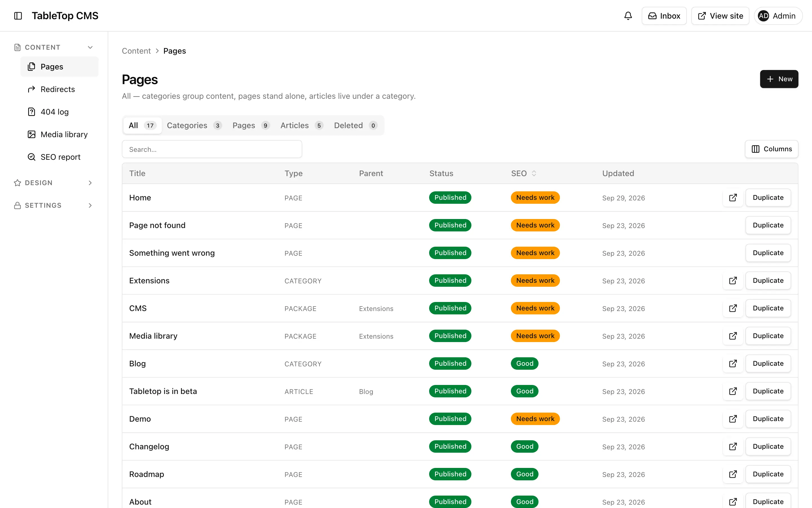Select the All tab
This screenshot has width=812, height=508.
point(142,125)
